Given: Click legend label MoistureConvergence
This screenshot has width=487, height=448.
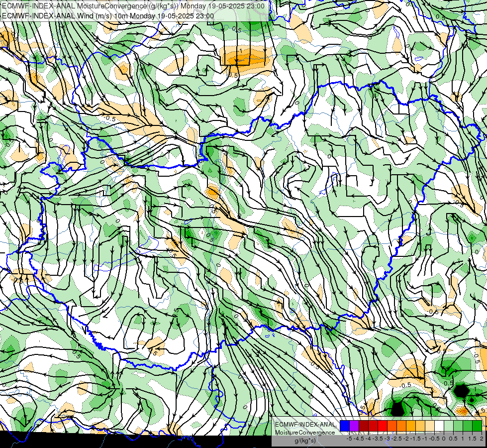Looking at the screenshot, I should [305, 433].
